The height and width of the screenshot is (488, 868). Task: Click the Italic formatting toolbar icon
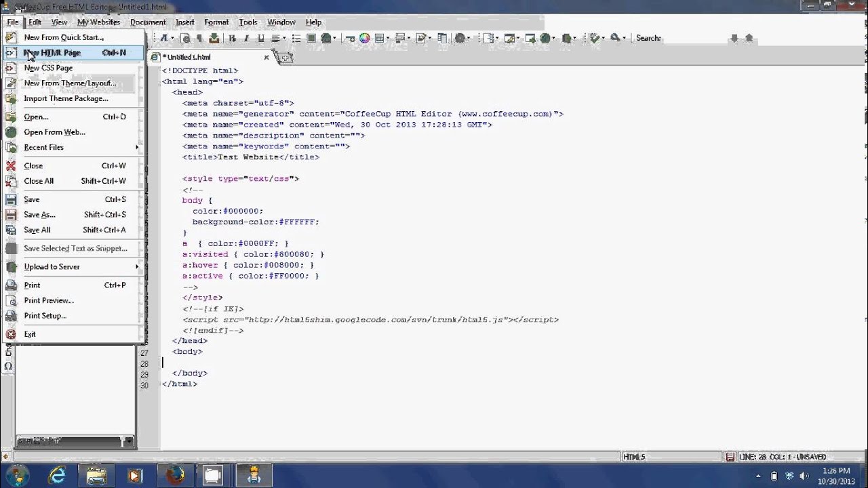(x=246, y=39)
